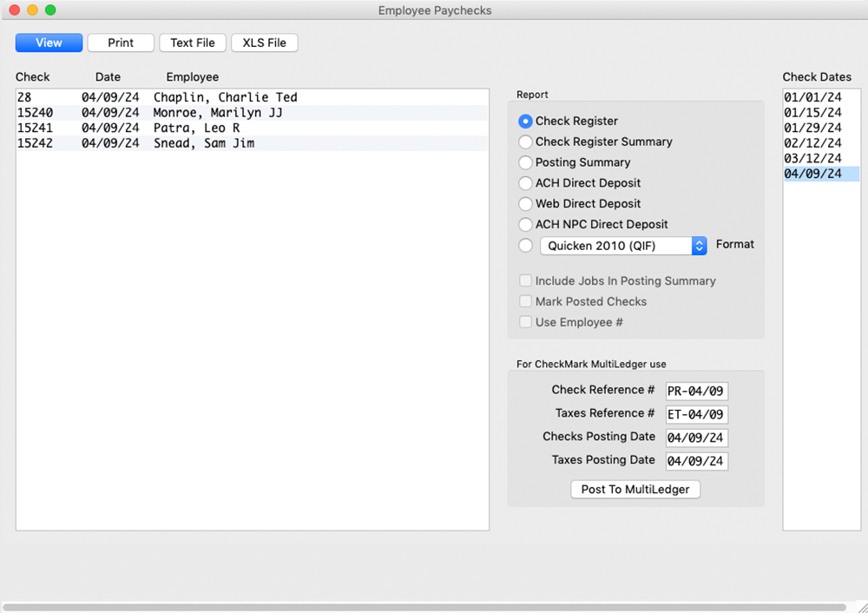
Task: Enable the Use Employee # option
Action: click(x=525, y=321)
